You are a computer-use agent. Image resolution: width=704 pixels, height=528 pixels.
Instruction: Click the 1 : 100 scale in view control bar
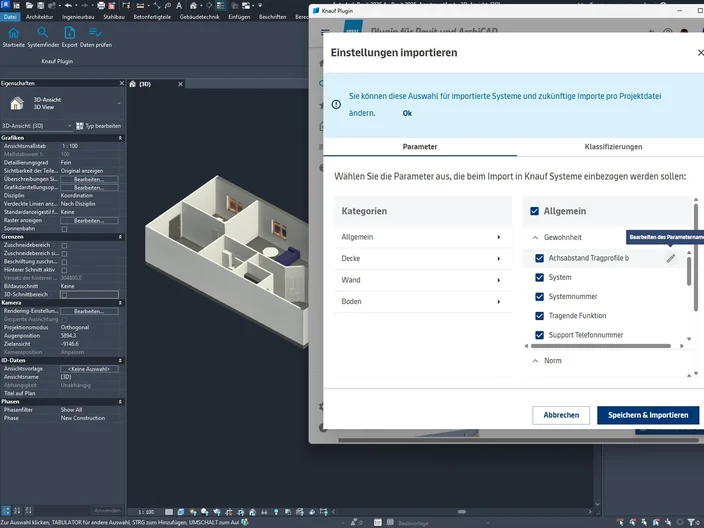pyautogui.click(x=146, y=512)
